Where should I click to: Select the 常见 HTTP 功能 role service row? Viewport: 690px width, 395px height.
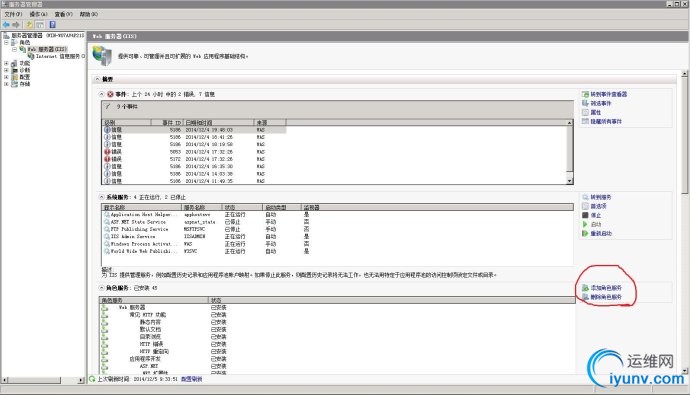[x=338, y=315]
